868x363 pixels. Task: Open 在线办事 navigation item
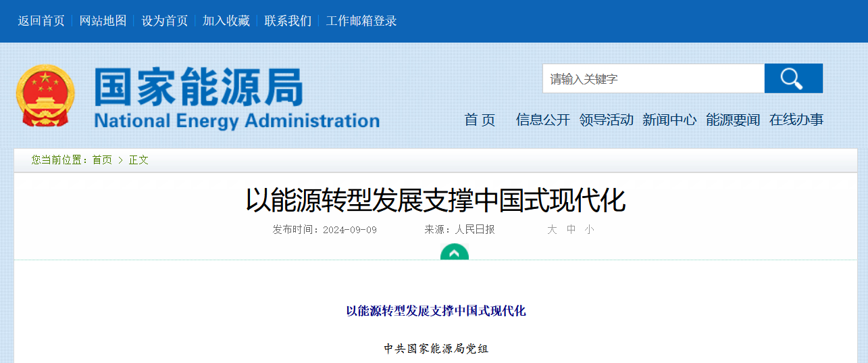796,120
